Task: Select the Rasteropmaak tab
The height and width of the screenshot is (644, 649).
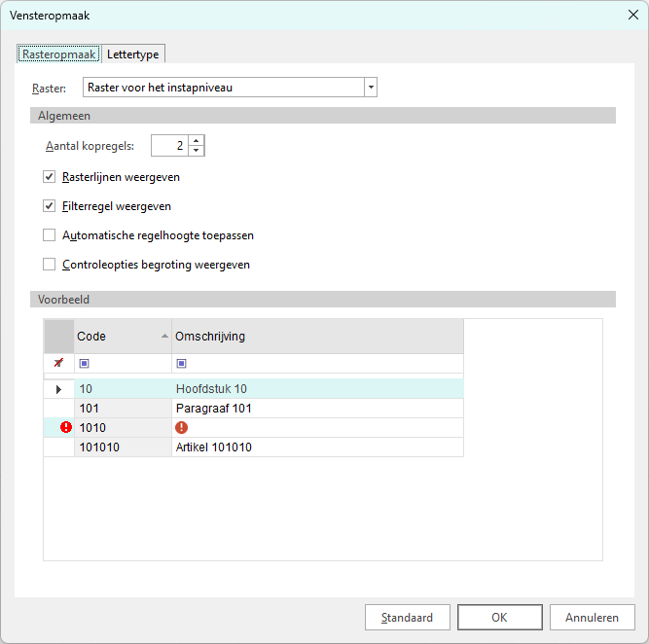Action: (x=59, y=54)
